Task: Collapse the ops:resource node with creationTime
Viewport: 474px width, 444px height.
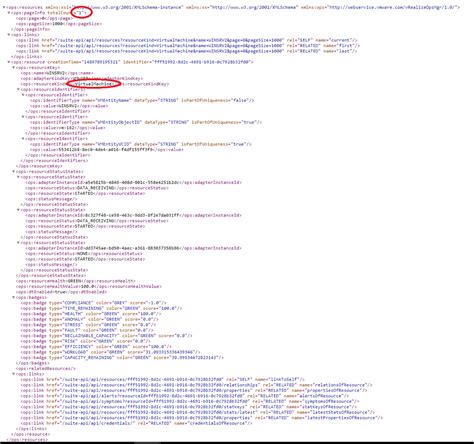Action: [x=9, y=62]
